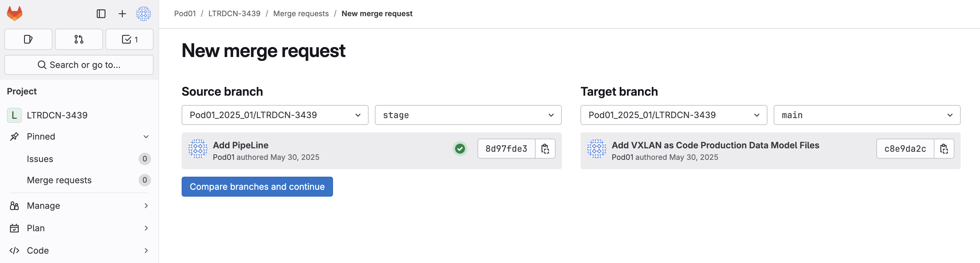Open source branch dropdown showing stage
This screenshot has width=980, height=263.
(x=468, y=115)
